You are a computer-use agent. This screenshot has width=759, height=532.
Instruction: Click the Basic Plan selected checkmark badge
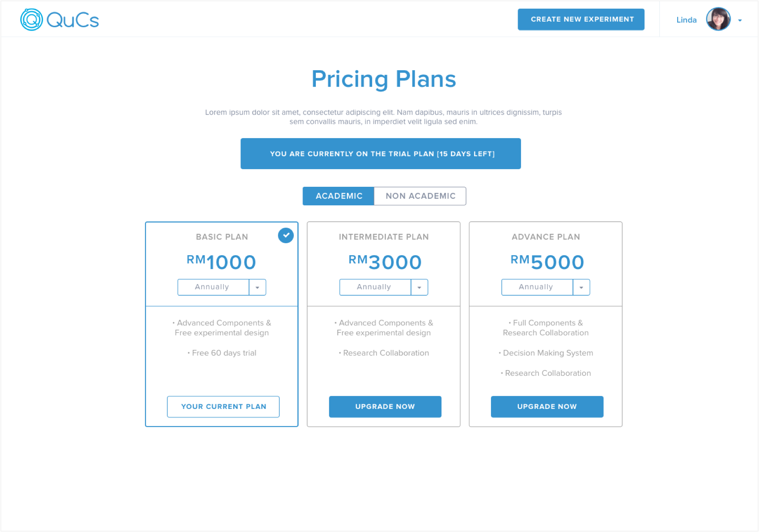[x=286, y=235]
